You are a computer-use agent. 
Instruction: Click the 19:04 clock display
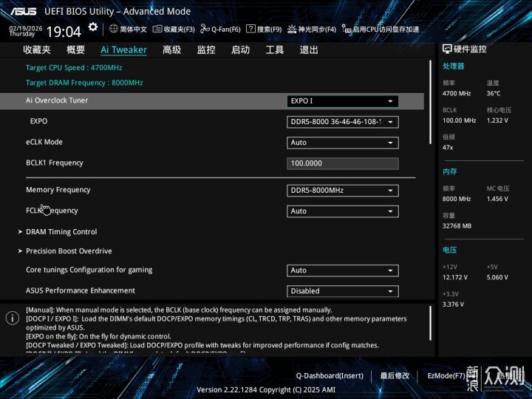(64, 32)
